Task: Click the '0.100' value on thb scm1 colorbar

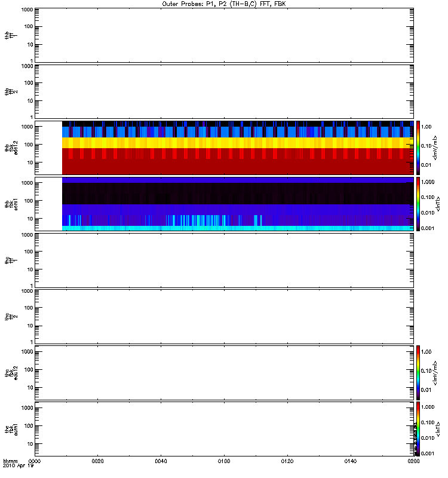Action: [428, 197]
